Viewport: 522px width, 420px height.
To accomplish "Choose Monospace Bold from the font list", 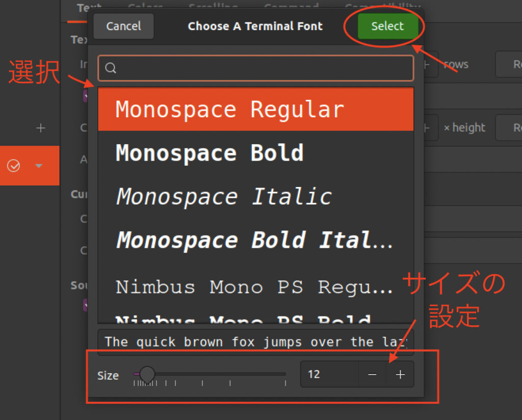I will 255,153.
